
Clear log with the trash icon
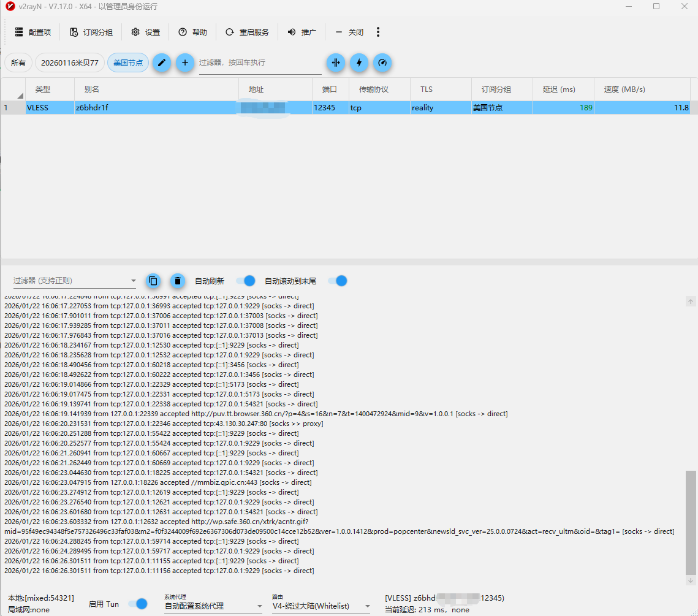coord(177,281)
